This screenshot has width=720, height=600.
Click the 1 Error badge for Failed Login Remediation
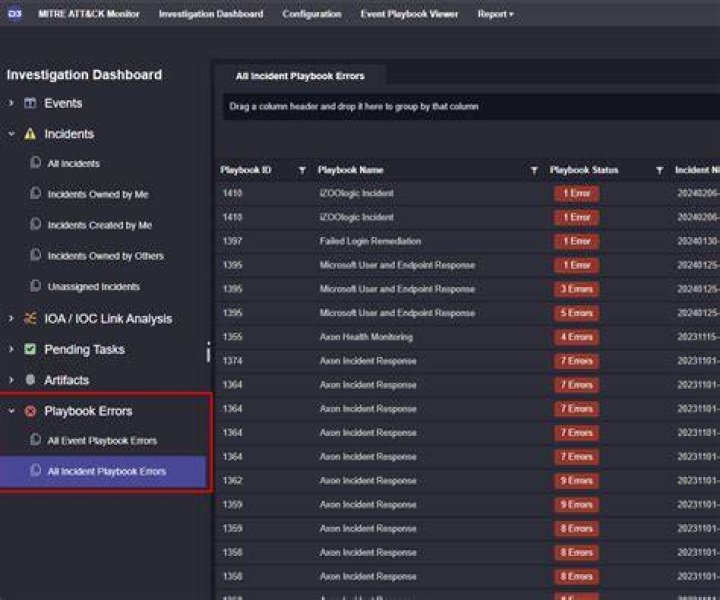[576, 241]
